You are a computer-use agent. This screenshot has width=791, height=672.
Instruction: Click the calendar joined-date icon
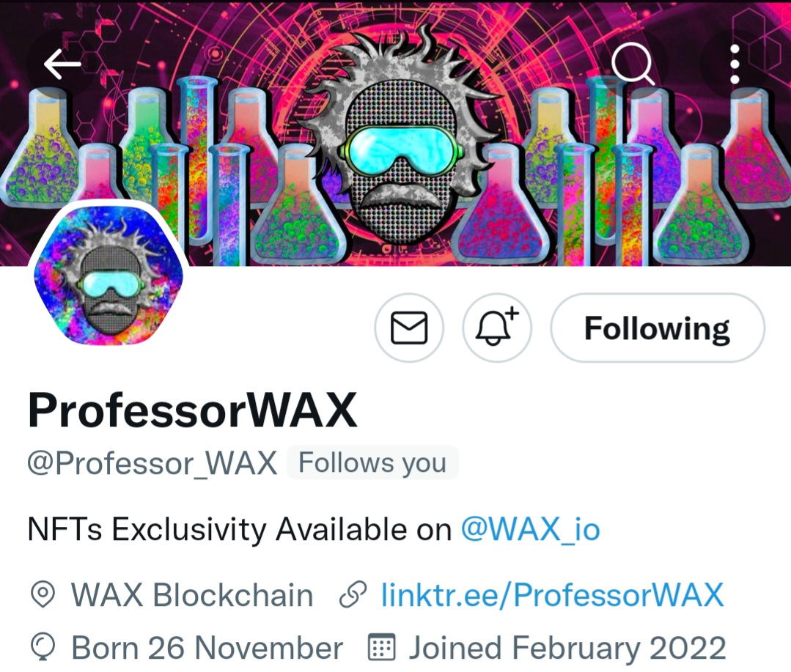[x=382, y=647]
